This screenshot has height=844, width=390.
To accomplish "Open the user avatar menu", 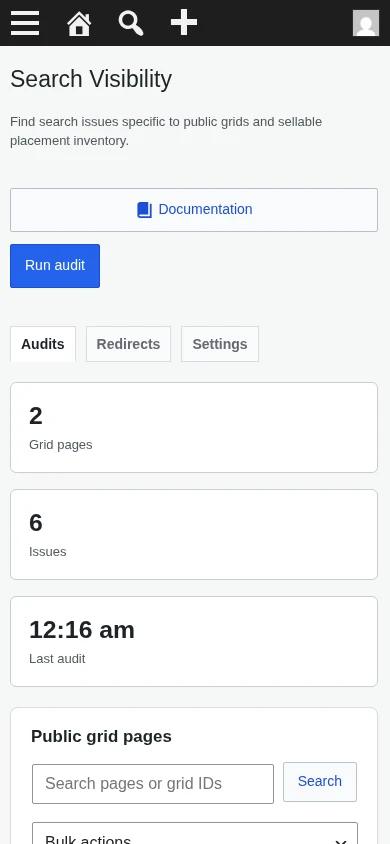I will (366, 23).
